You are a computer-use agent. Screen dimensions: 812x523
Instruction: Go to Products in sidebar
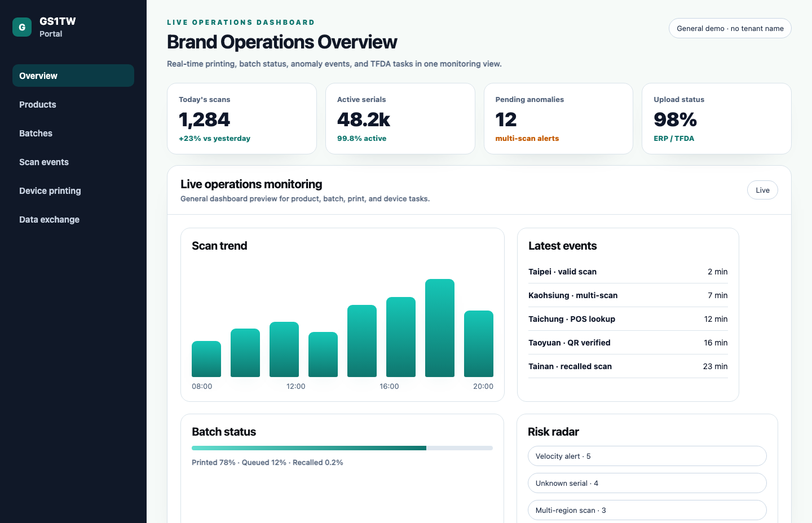[x=73, y=104]
